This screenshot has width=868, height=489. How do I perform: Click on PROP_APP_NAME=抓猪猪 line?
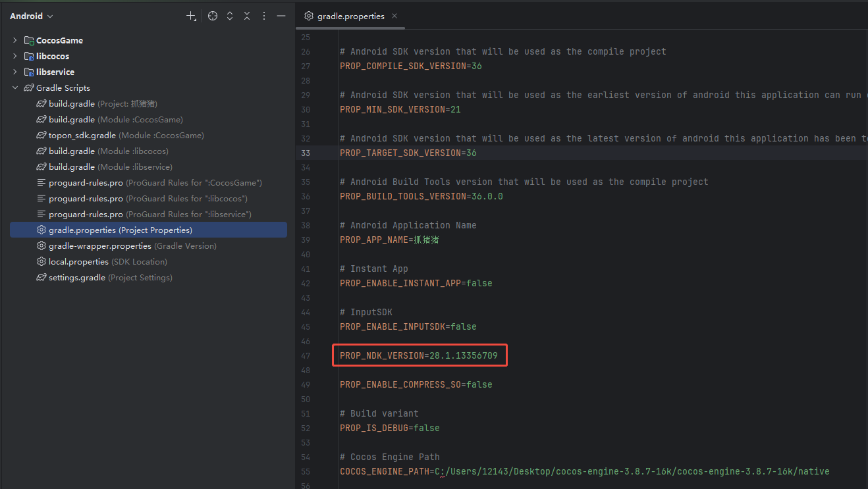click(x=390, y=240)
